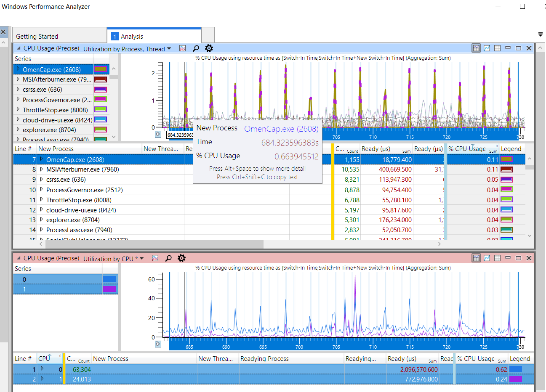This screenshot has height=392, width=546.
Task: Click timeline zoom arrow in top graph
Action: point(158,134)
